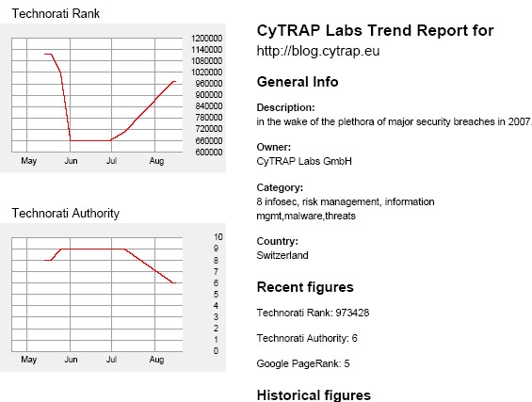Click the Jul label under Authority chart
The height and width of the screenshot is (402, 532).
click(111, 360)
